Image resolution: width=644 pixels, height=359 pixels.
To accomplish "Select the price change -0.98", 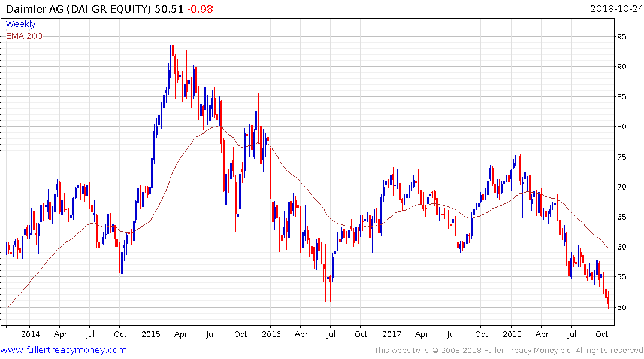I will tap(200, 8).
